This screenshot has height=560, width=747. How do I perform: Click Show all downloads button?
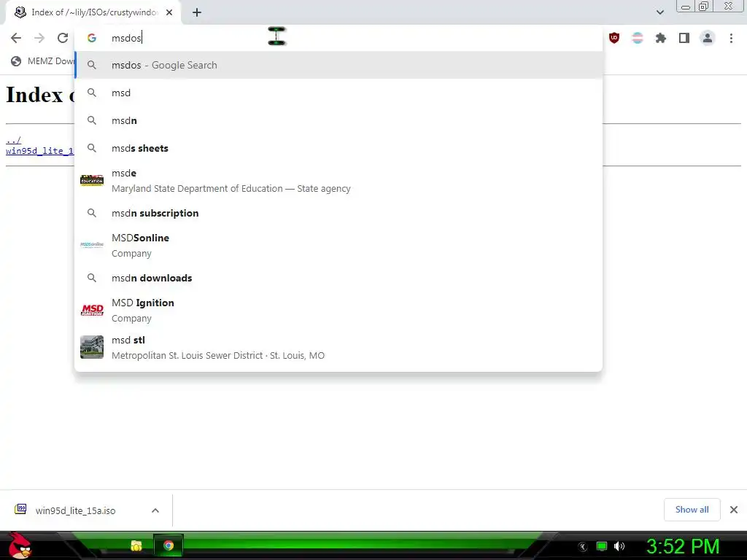(x=692, y=510)
